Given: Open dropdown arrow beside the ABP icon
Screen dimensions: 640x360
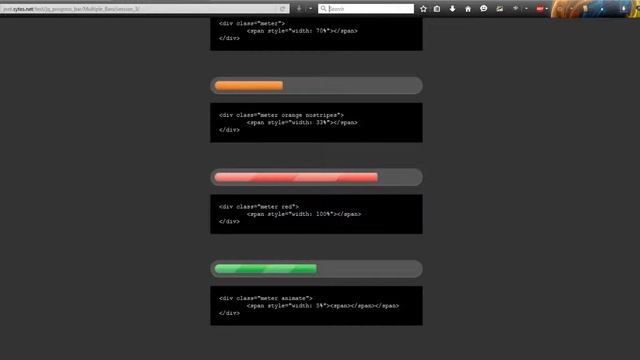Looking at the screenshot, I should [547, 9].
